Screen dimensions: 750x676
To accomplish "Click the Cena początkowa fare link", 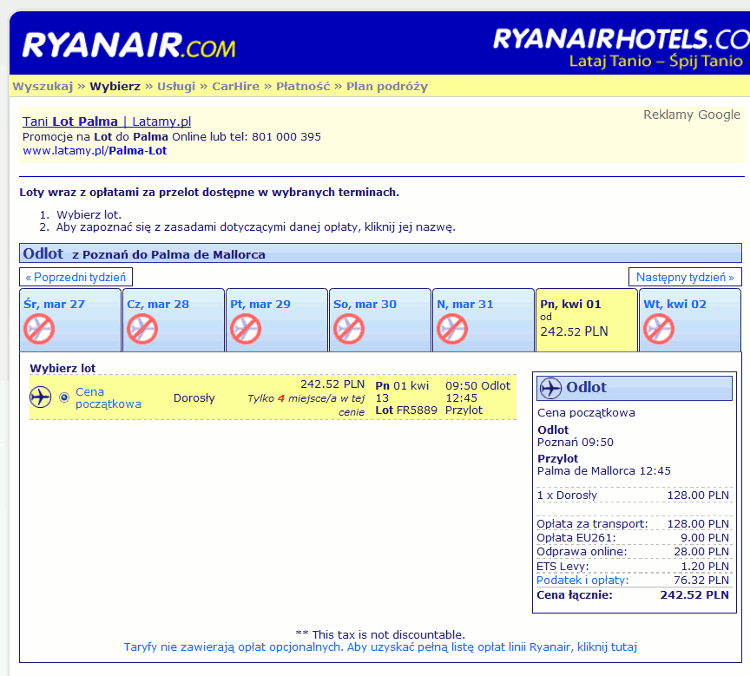I will pos(108,398).
